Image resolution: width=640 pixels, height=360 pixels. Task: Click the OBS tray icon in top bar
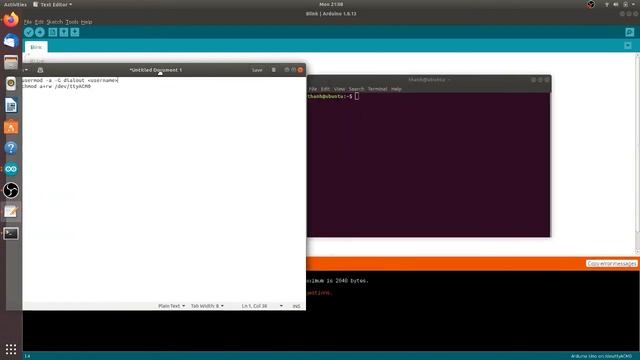tap(591, 4)
